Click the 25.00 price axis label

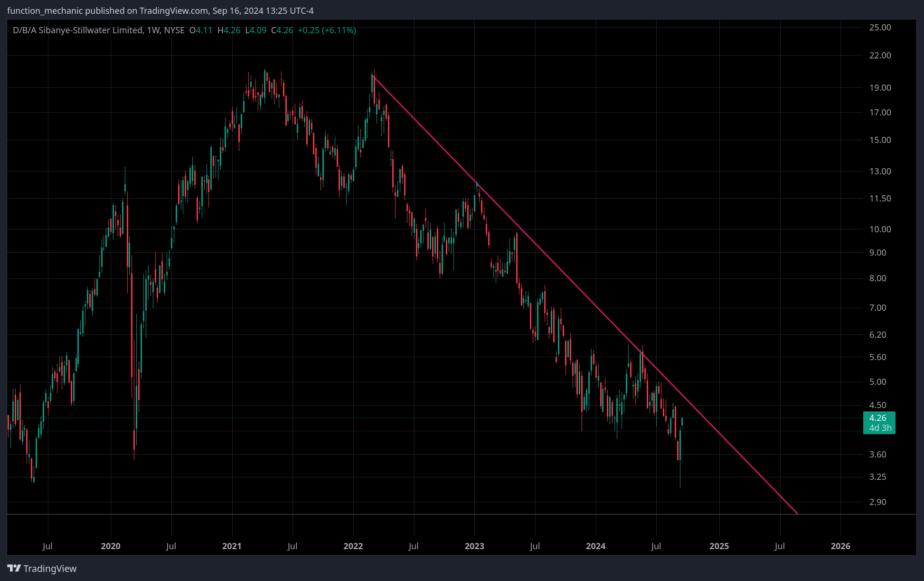[x=880, y=28]
